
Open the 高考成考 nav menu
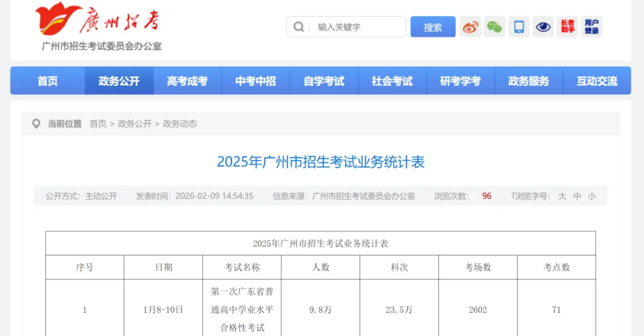point(187,81)
